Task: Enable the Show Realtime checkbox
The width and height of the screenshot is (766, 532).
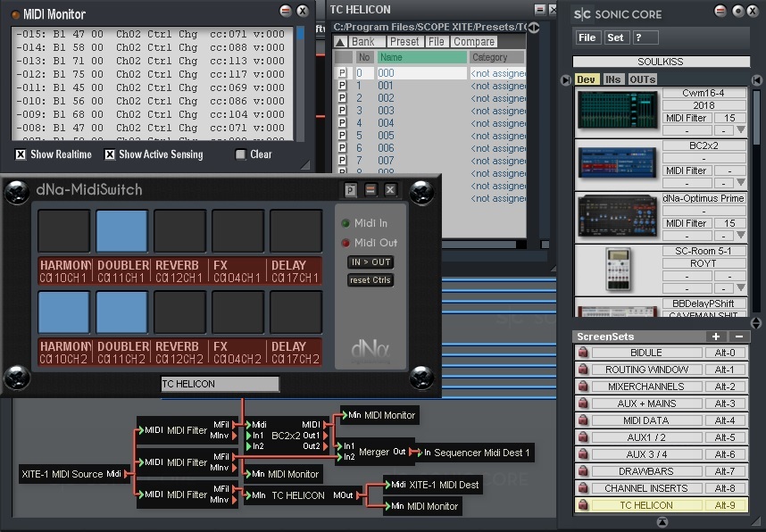Action: click(x=20, y=154)
